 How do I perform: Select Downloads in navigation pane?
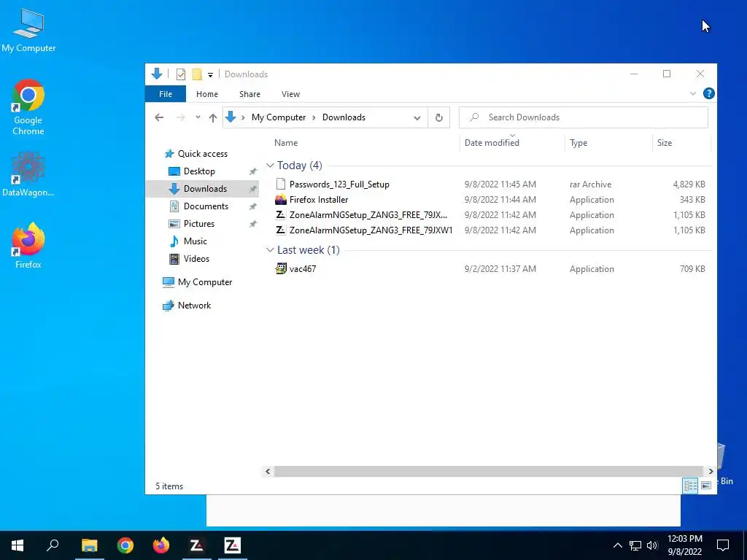203,189
